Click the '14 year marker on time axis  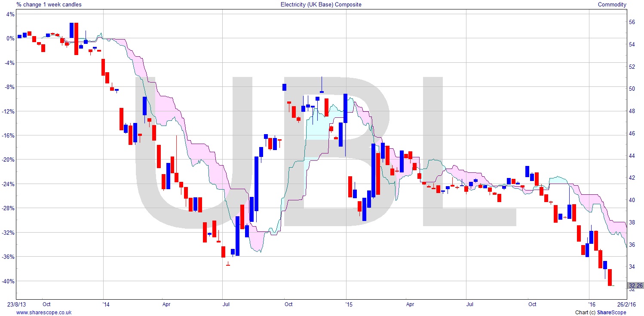[107, 304]
